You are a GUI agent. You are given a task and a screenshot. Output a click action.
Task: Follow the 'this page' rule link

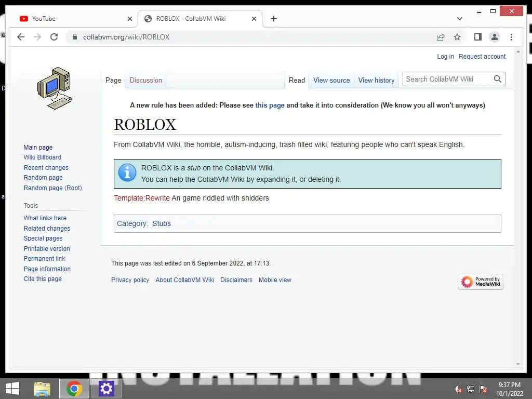270,105
